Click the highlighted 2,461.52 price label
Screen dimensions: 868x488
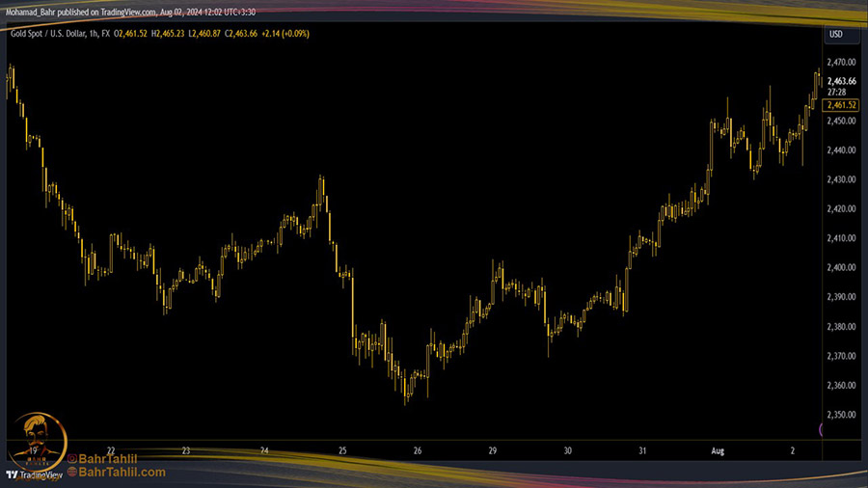click(842, 104)
